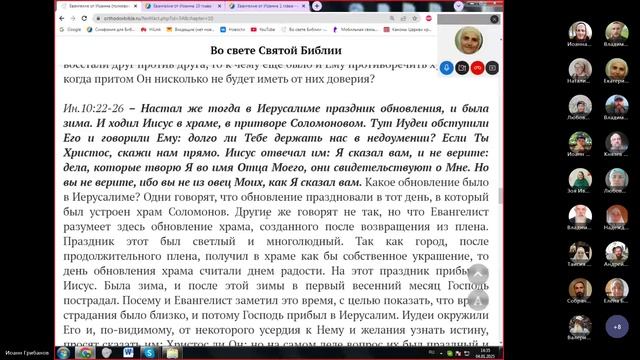
Task: Click the round font-size 'A' button
Action: coord(478,301)
